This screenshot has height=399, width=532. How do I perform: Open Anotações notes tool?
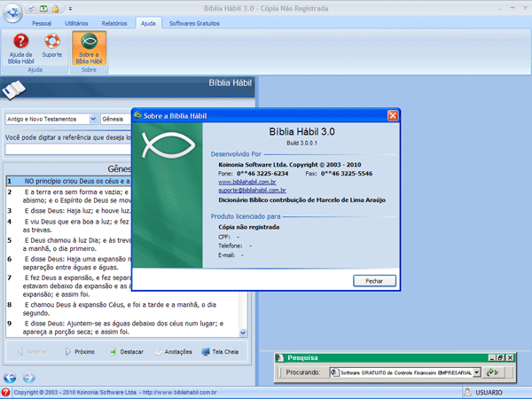click(173, 351)
